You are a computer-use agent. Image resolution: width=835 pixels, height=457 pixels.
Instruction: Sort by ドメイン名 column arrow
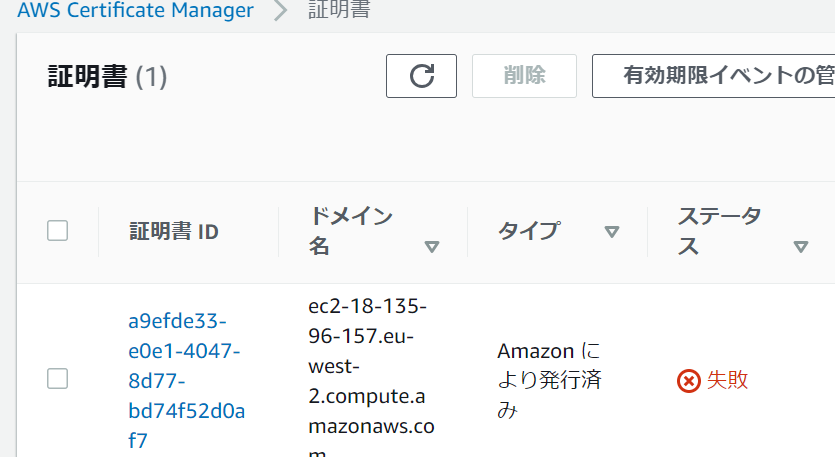point(432,247)
